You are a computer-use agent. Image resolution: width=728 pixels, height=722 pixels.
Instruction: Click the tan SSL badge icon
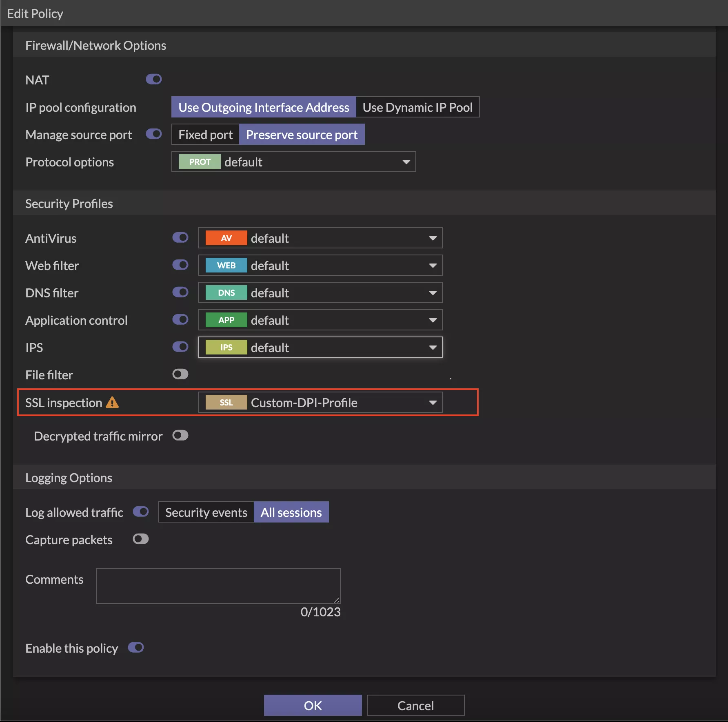(x=226, y=402)
